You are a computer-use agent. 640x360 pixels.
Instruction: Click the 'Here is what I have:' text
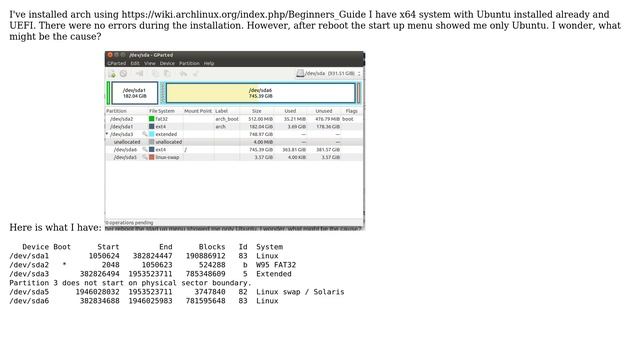56,227
